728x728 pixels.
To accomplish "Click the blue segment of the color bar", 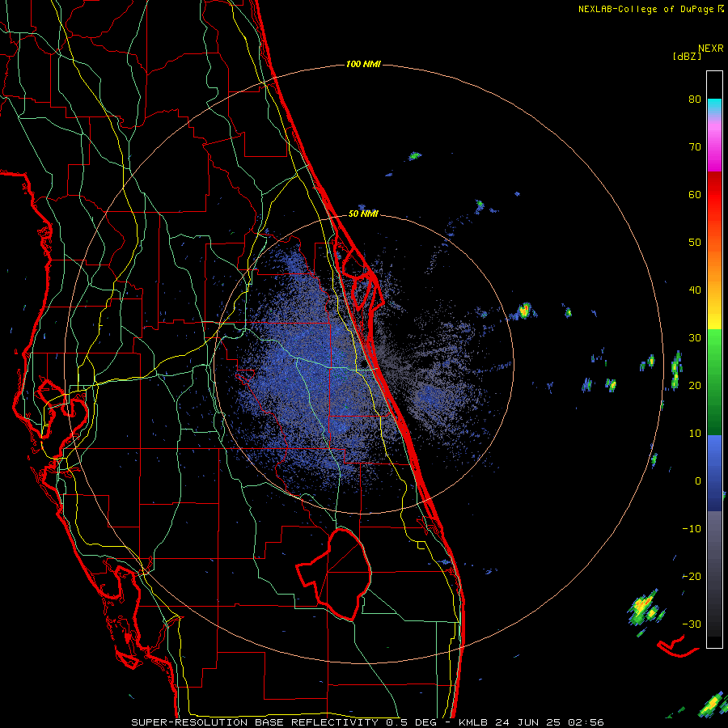I will (714, 473).
